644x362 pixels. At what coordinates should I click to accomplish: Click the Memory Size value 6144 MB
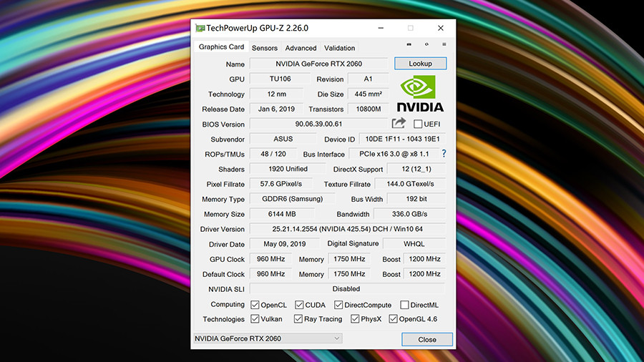tap(282, 214)
